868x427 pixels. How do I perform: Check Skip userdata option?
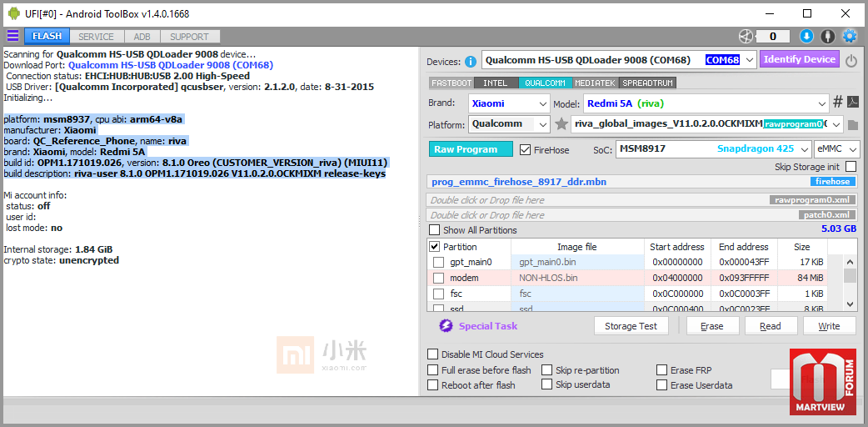[547, 384]
